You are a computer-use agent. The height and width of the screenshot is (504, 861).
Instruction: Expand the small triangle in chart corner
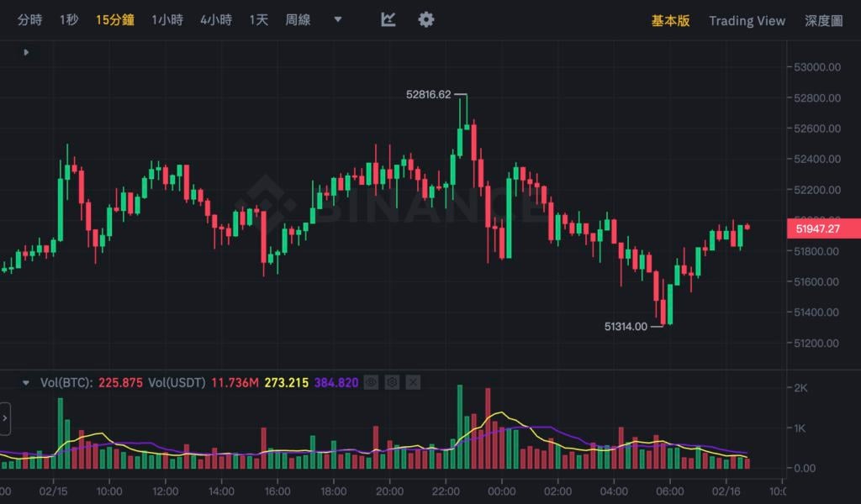[x=26, y=52]
